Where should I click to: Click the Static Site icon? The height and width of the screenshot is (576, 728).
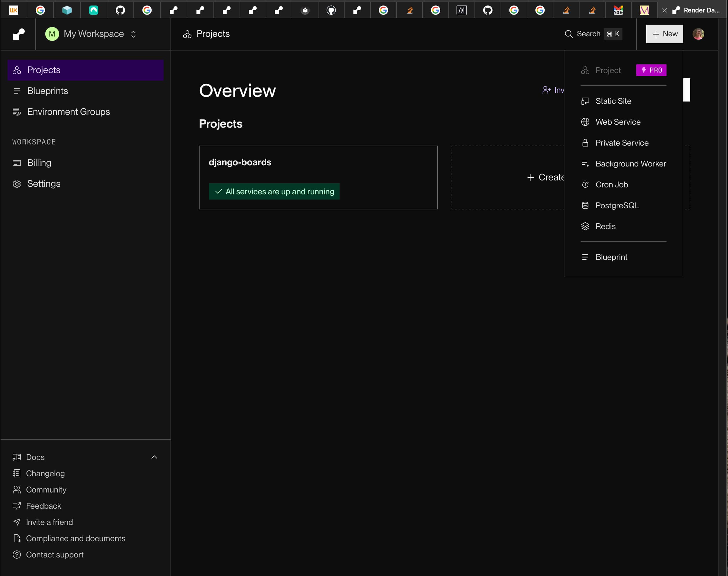coord(585,101)
